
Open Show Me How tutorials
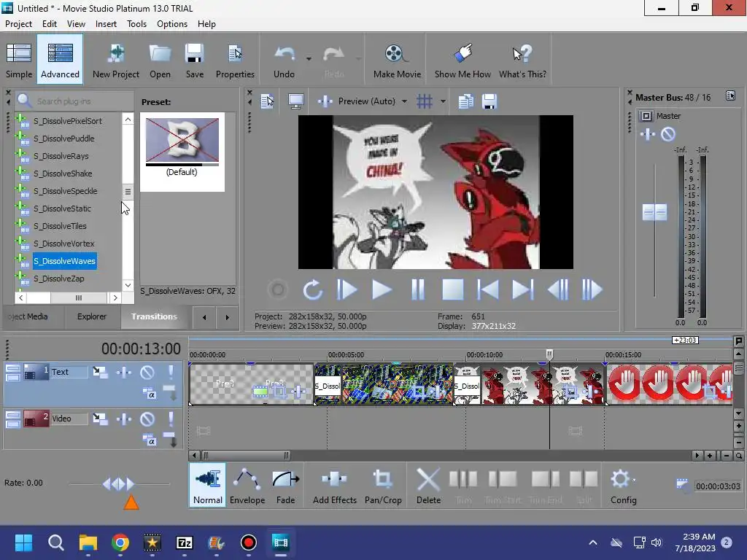tap(462, 60)
